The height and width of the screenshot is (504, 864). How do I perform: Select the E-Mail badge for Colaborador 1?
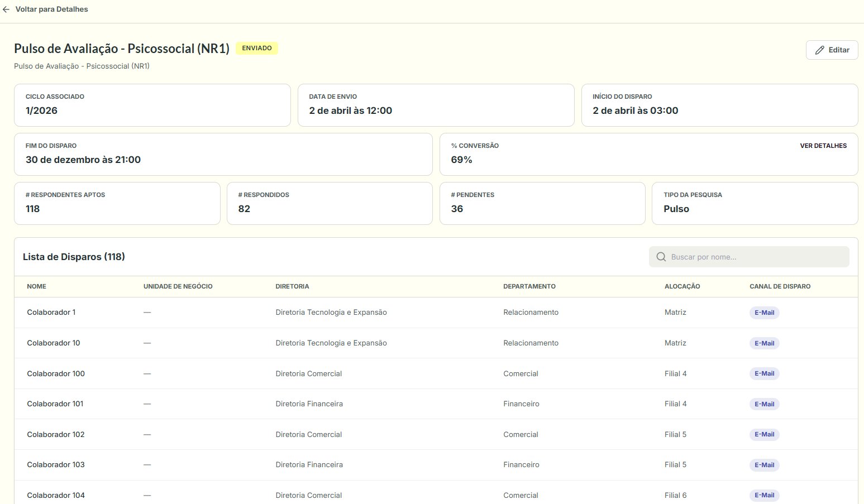tap(764, 313)
